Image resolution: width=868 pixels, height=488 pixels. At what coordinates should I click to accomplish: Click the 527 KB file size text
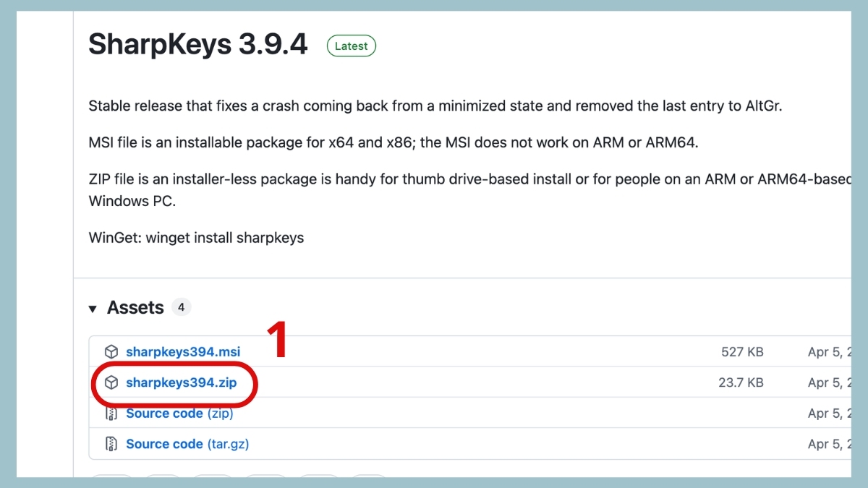pos(742,352)
